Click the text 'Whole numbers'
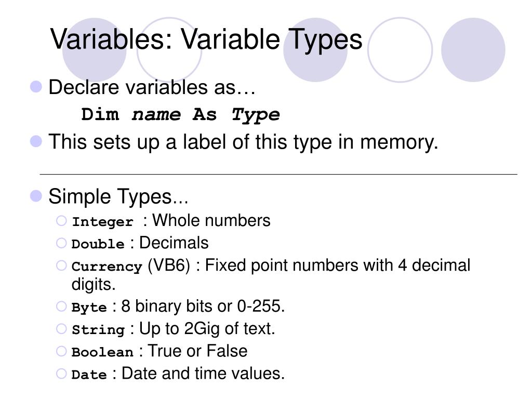 (x=211, y=220)
